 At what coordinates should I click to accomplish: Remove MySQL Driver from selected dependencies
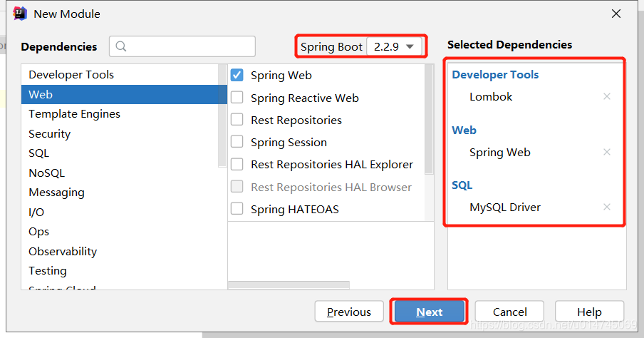607,207
